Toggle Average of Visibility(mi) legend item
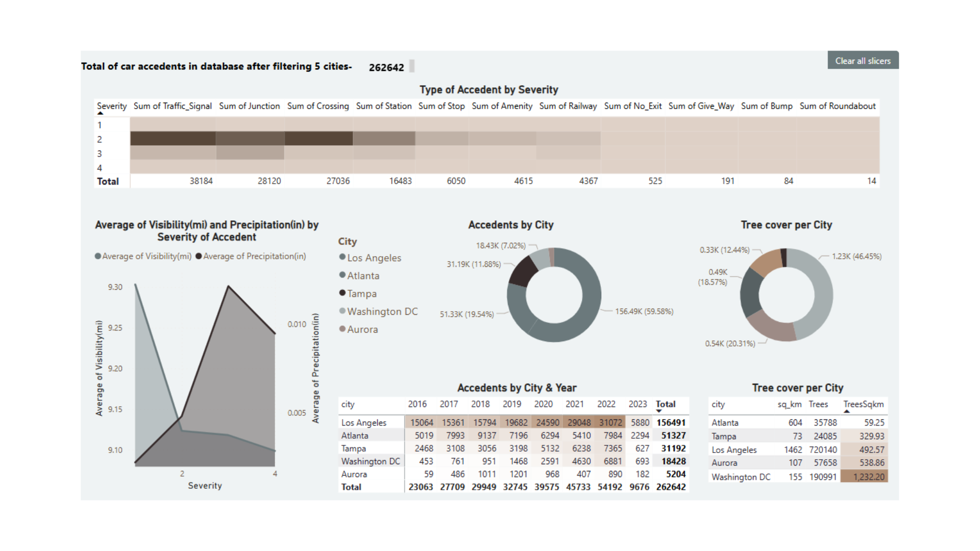This screenshot has width=980, height=551. 143,256
